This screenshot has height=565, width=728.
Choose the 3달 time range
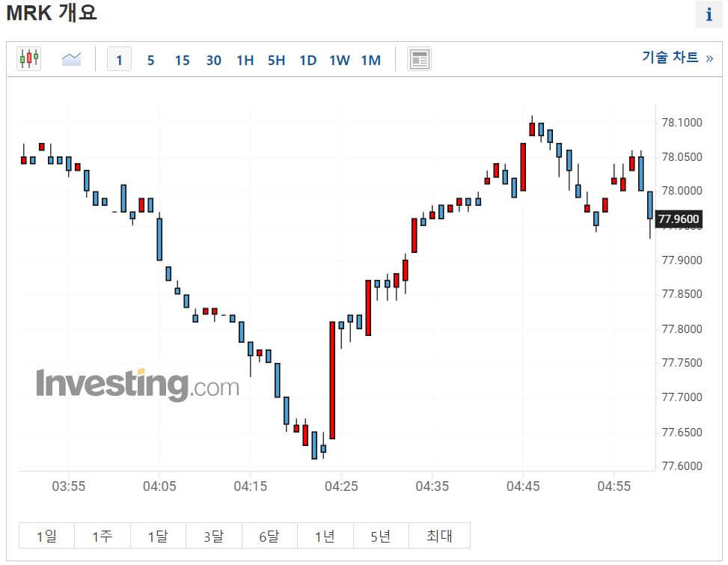[x=213, y=536]
